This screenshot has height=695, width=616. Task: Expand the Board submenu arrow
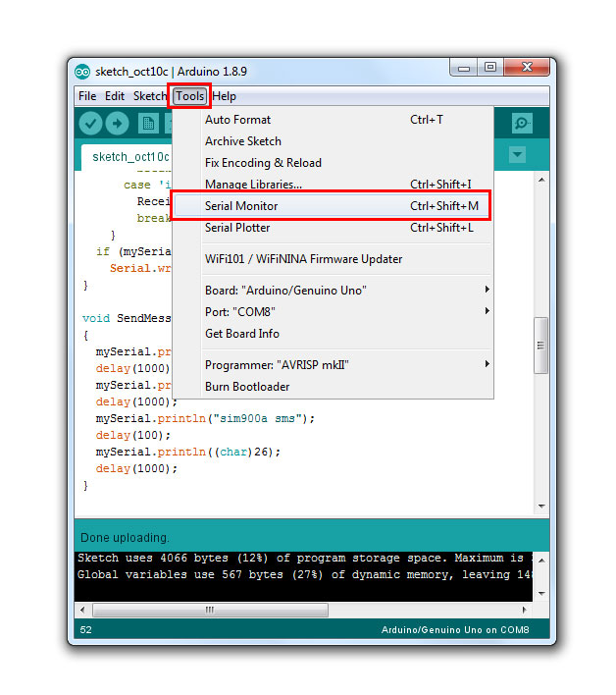[487, 290]
